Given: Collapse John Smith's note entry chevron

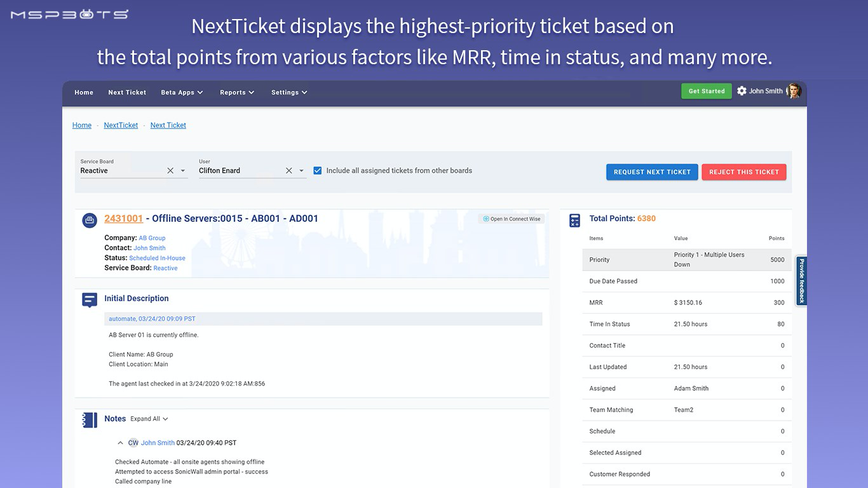Looking at the screenshot, I should (x=120, y=443).
